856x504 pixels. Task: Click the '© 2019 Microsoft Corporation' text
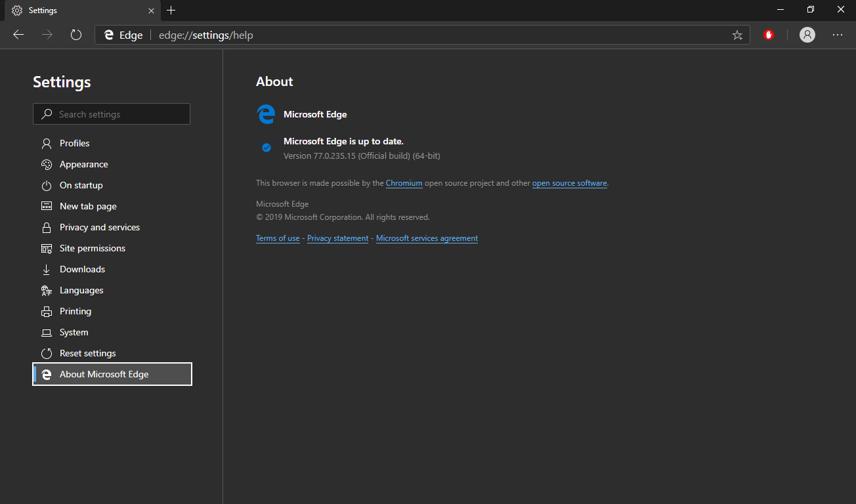click(x=343, y=217)
